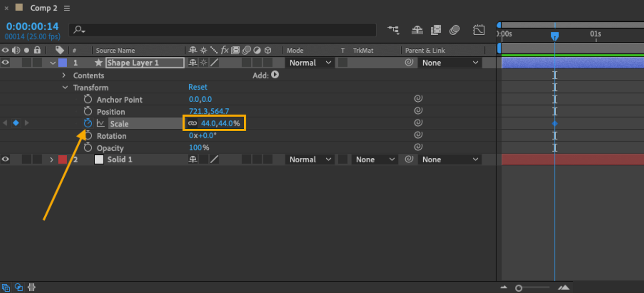Screen dimensions: 644x293
Task: Expand the Contents group
Action: [64, 75]
